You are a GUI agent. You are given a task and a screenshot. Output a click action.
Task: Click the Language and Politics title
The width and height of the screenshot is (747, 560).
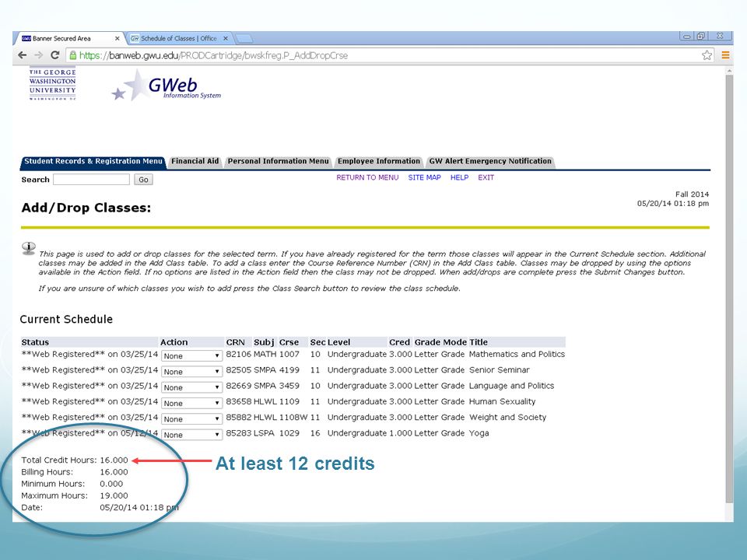[x=512, y=386]
